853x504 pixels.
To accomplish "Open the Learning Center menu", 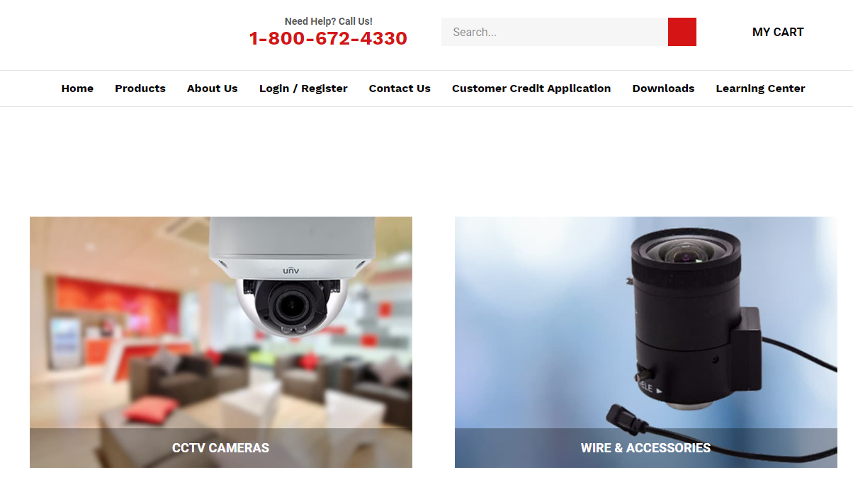I will point(760,88).
